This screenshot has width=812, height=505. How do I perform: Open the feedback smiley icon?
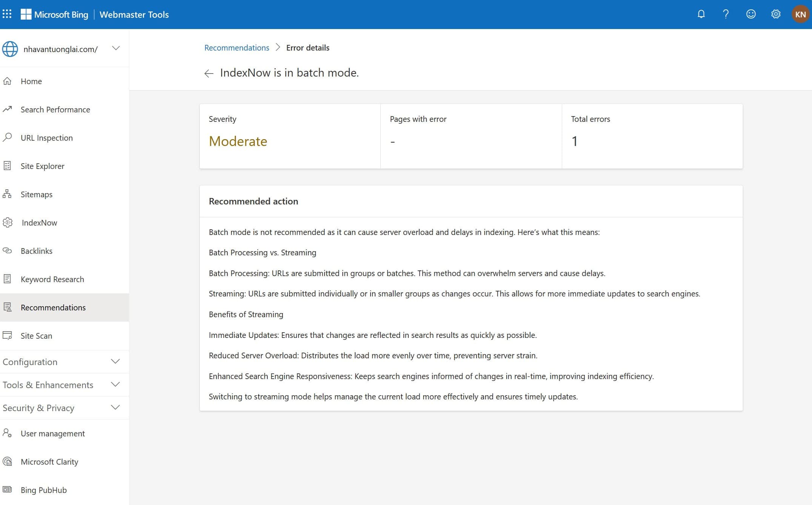pos(751,14)
